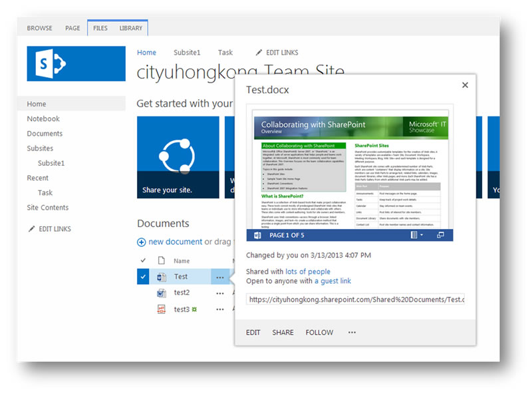Image resolution: width=532 pixels, height=394 pixels.
Task: Click the document URL text field
Action: pyautogui.click(x=355, y=299)
